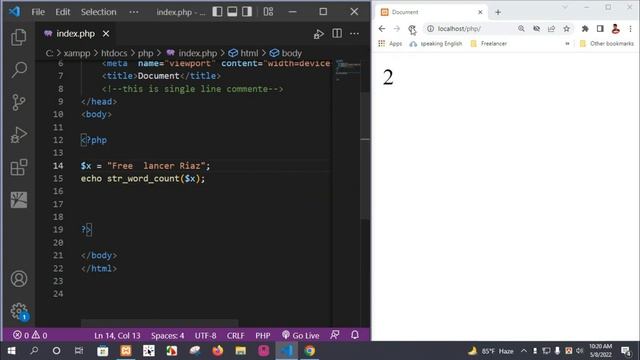Screen dimensions: 640x360
Task: Change indentation via Spaces: 4
Action: (167, 336)
